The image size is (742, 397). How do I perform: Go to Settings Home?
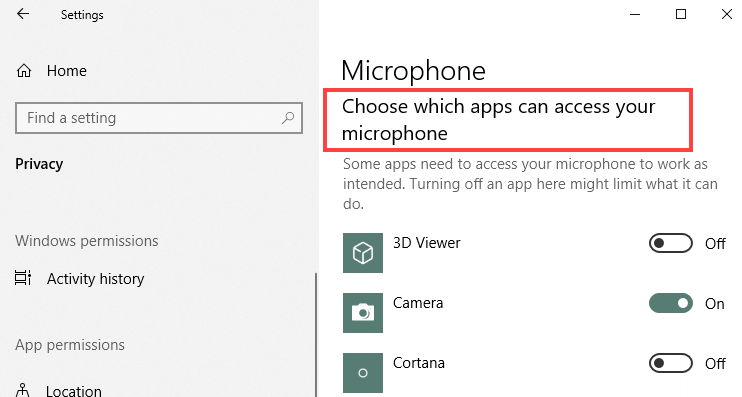[x=66, y=71]
